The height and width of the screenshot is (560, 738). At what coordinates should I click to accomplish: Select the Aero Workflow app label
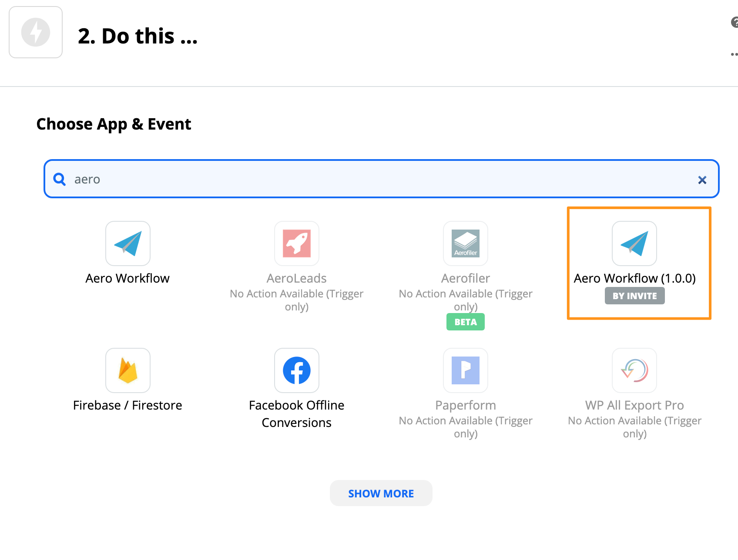127,278
